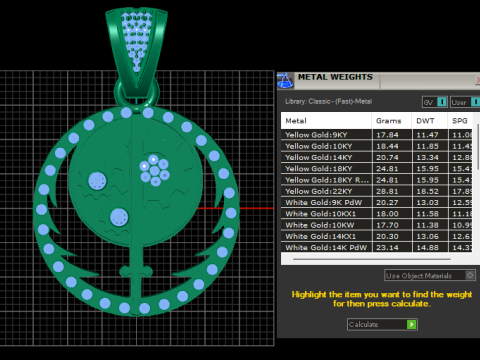Select the Yellow Gold:10KY row

(x=376, y=146)
